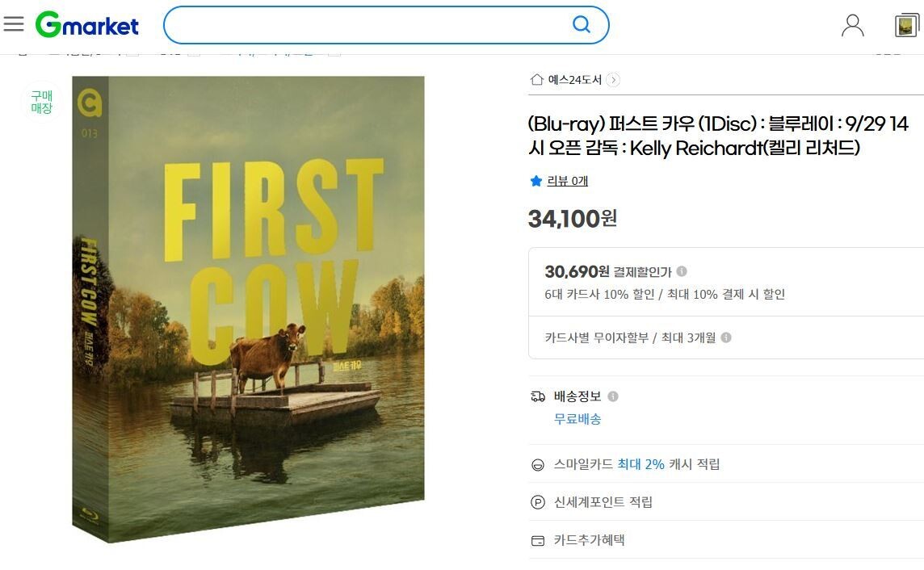Screen dimensions: 924x570
Task: Open the 스마일카드 cash reward row
Action: point(636,464)
